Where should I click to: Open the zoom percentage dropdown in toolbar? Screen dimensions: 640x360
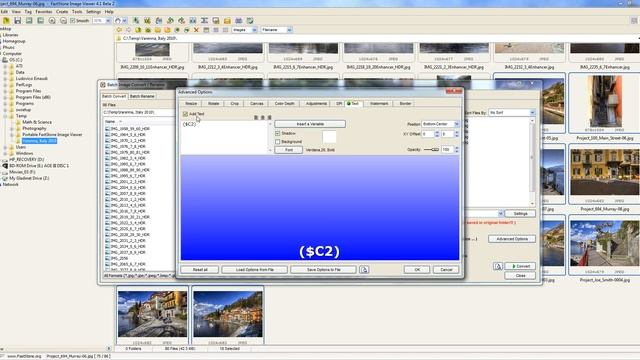click(x=108, y=20)
